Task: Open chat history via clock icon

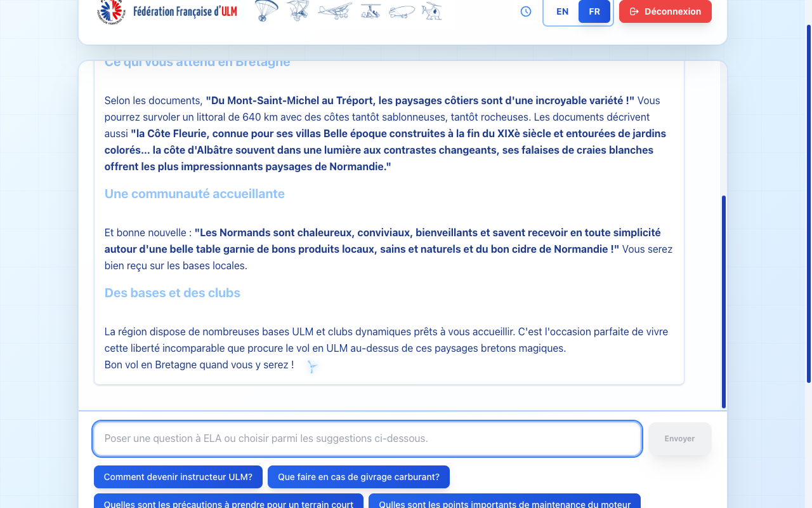Action: pyautogui.click(x=526, y=11)
